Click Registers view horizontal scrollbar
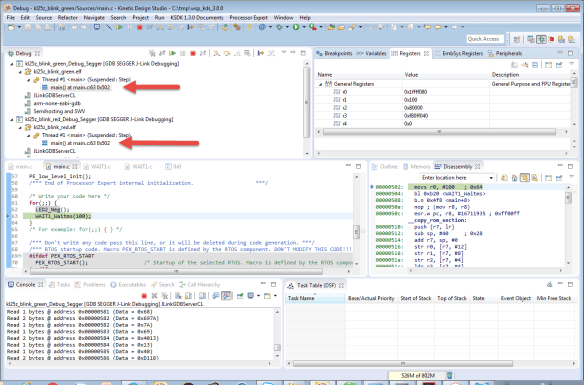Image resolution: width=584 pixels, height=385 pixels. tap(439, 132)
